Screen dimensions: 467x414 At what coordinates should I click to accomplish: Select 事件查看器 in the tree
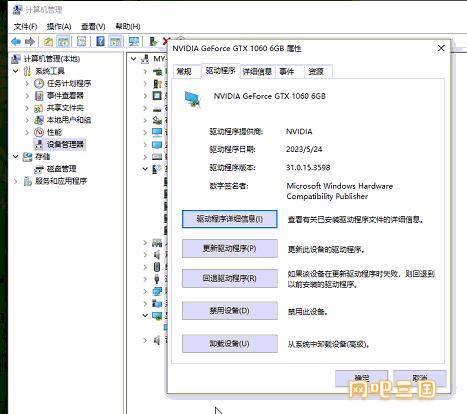pyautogui.click(x=65, y=96)
